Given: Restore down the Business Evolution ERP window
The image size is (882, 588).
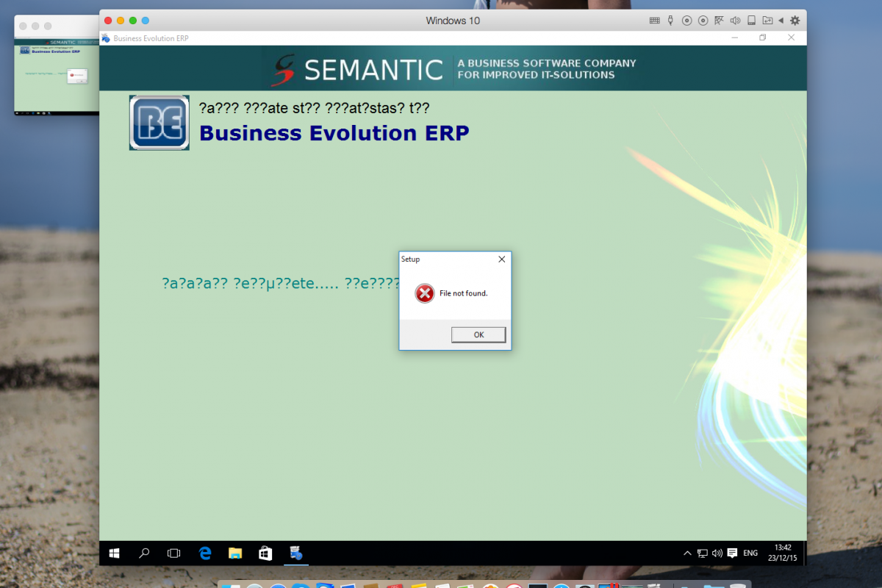Looking at the screenshot, I should (x=763, y=37).
